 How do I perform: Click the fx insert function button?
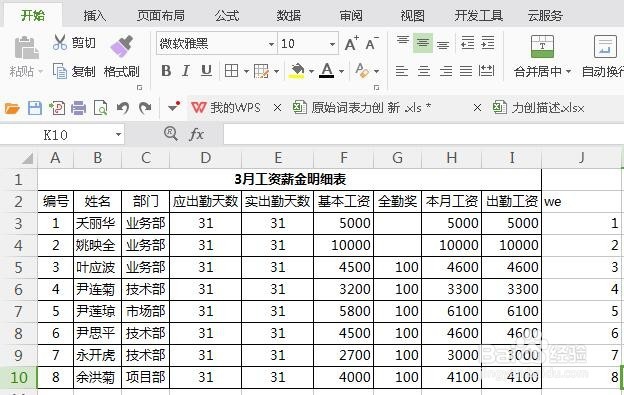196,134
